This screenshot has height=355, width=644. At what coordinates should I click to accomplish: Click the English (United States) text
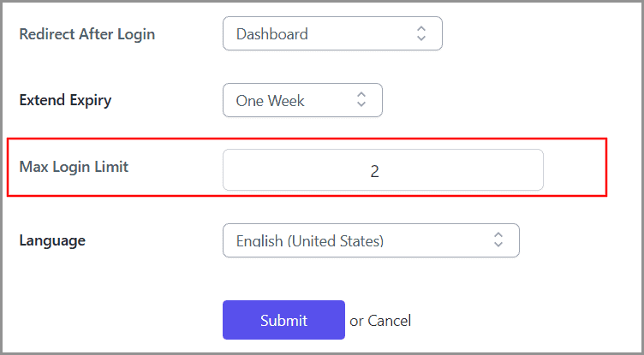click(x=310, y=241)
